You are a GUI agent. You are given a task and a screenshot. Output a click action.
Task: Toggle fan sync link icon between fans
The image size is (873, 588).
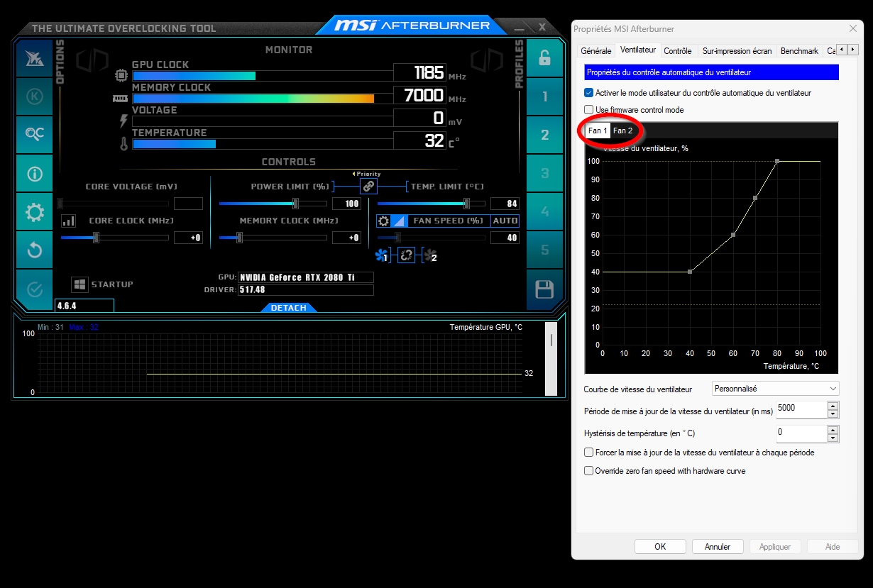(x=406, y=255)
